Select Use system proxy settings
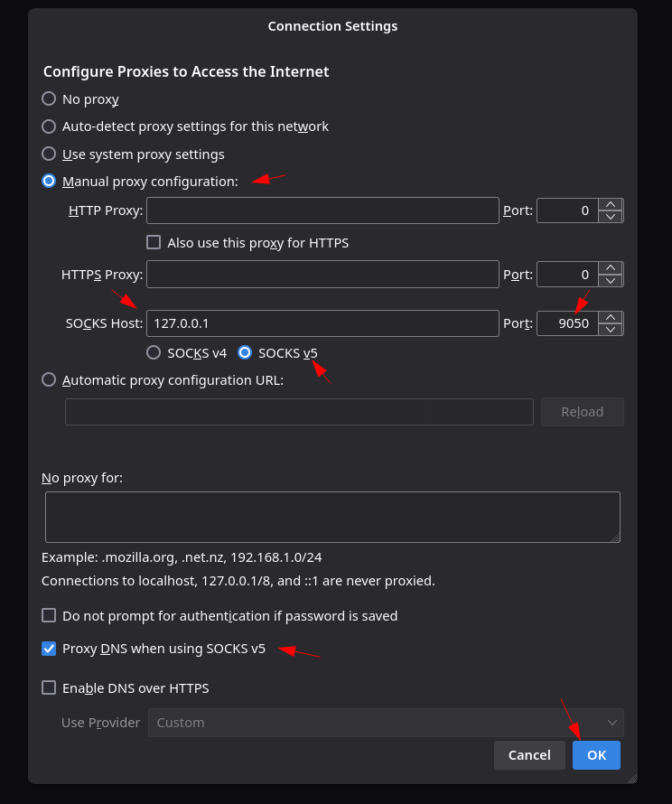The height and width of the screenshot is (804, 672). (49, 154)
